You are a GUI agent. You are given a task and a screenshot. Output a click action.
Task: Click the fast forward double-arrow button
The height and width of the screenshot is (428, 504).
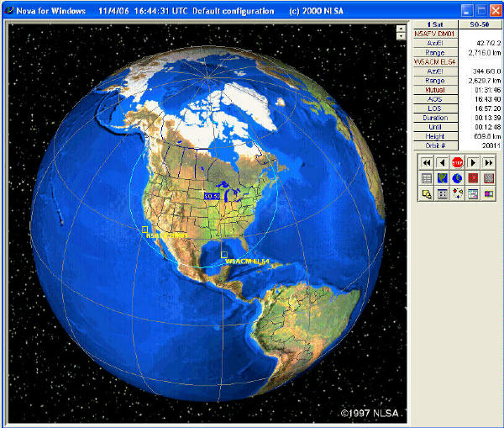[x=489, y=163]
